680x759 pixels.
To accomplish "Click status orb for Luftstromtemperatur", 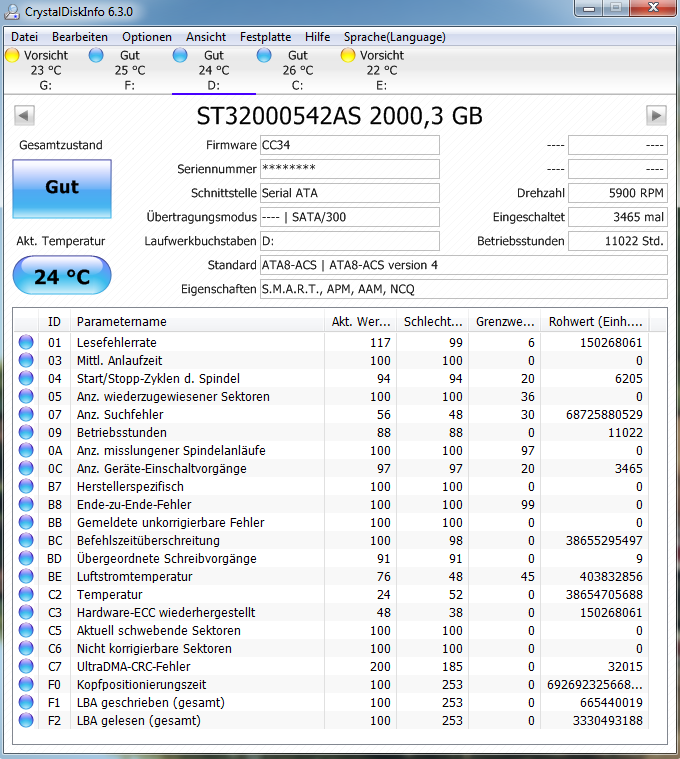I will (26, 576).
